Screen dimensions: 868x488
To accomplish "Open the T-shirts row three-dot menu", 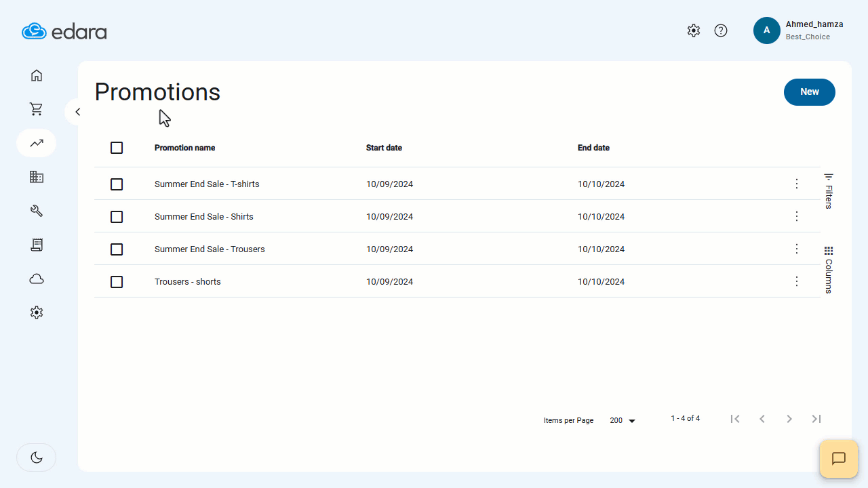I will 797,184.
